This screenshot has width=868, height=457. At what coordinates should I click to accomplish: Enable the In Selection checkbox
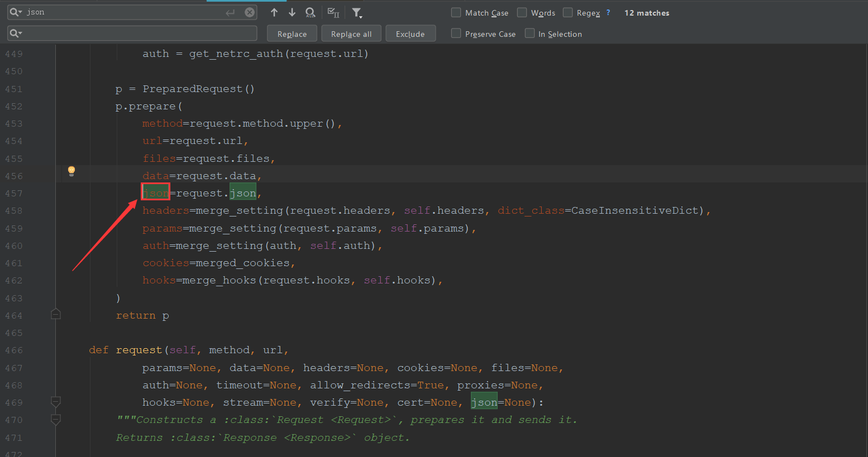click(x=530, y=33)
